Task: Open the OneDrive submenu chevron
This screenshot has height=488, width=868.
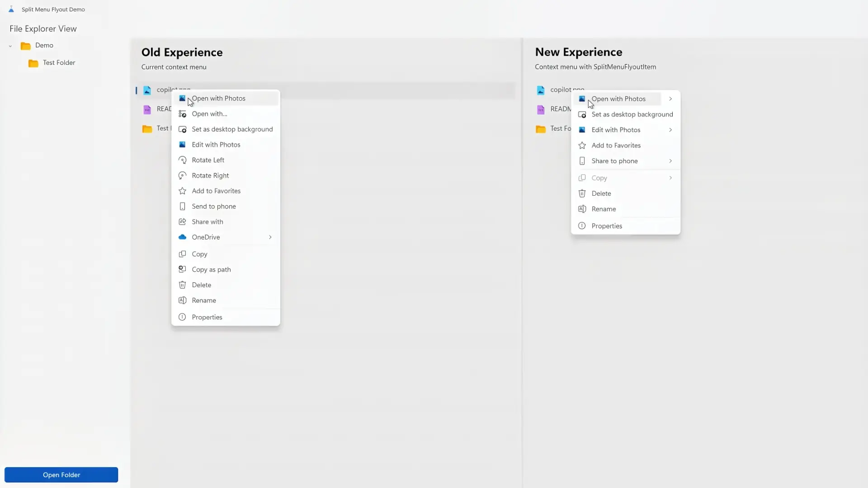Action: (x=270, y=237)
